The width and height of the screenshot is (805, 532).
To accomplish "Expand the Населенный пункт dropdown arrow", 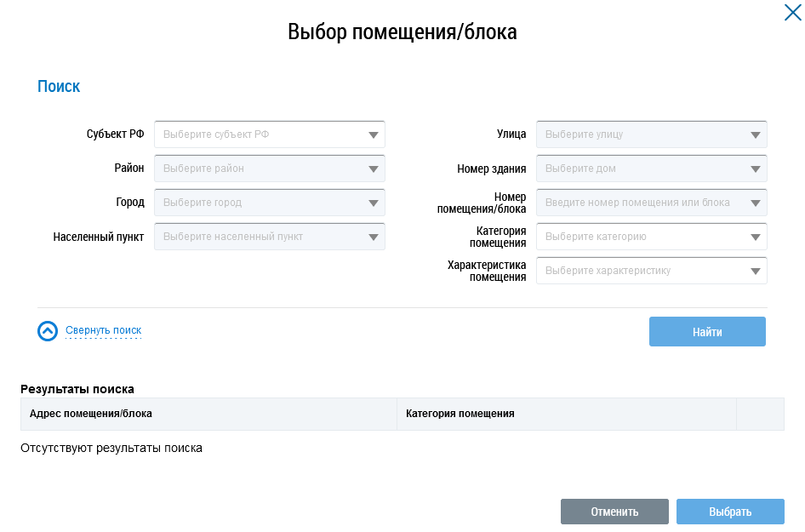I will pos(373,237).
